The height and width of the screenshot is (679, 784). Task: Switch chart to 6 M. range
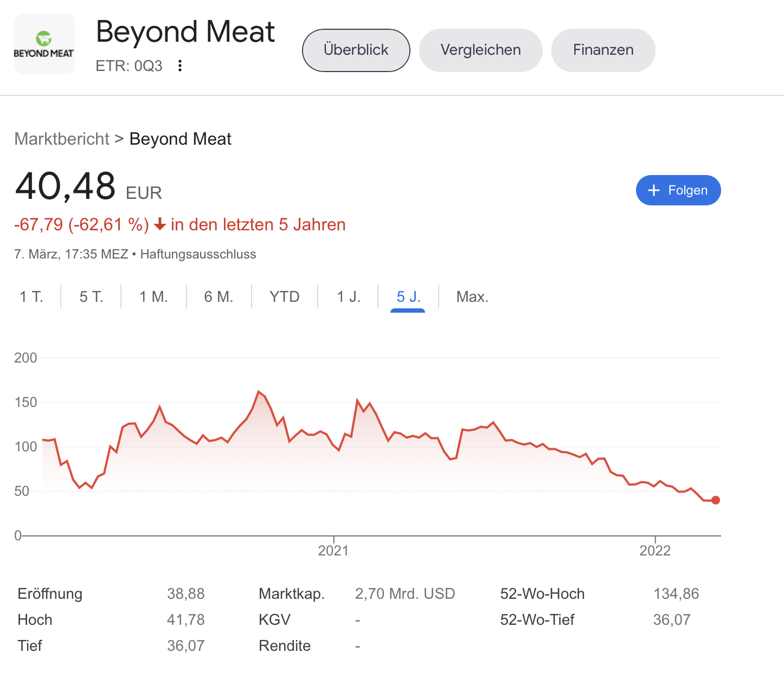219,297
